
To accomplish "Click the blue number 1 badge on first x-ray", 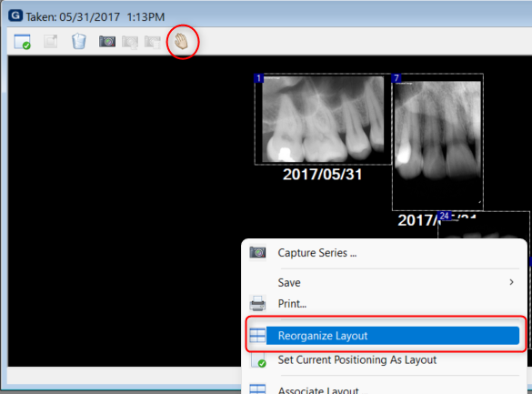I will coord(258,78).
